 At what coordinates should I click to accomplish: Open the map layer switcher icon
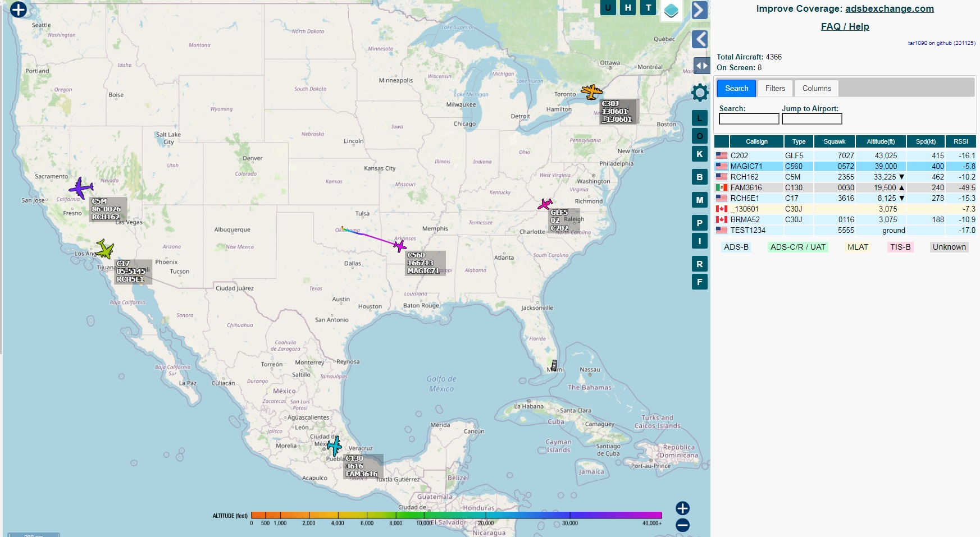point(671,10)
